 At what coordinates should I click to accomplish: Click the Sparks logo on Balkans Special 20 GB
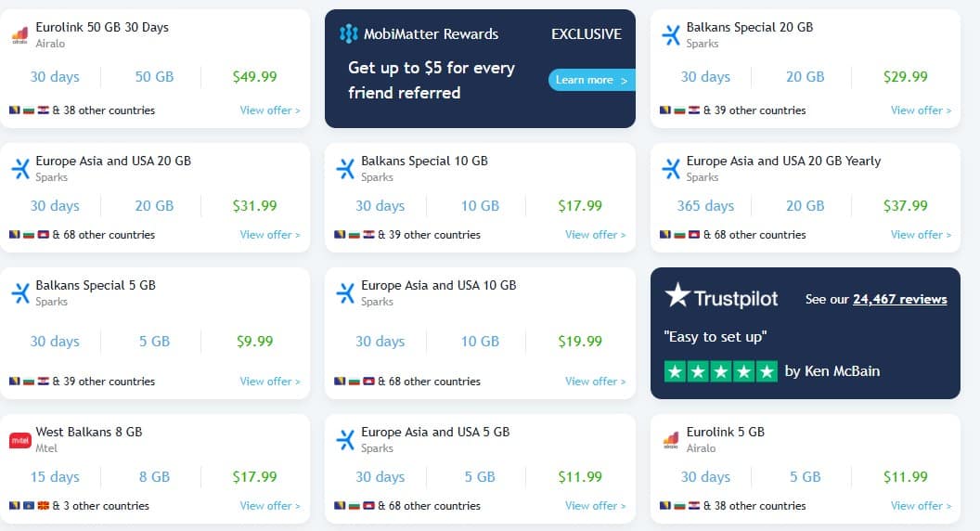pos(671,35)
